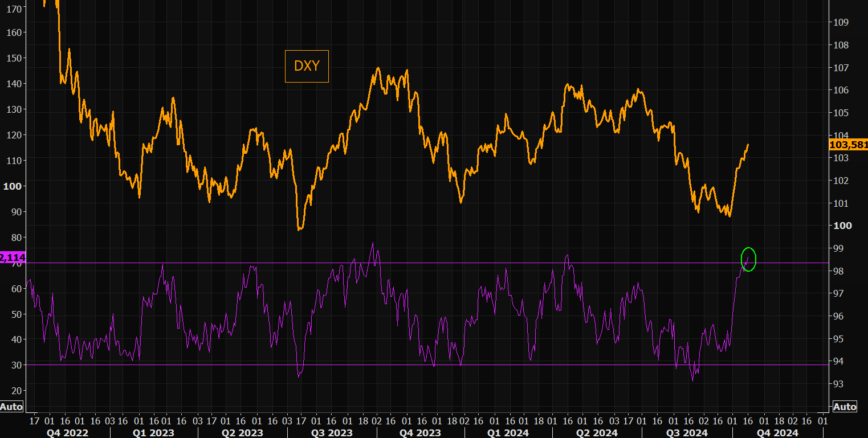Click the 150 value on the left axis
Viewport: 868px width, 438px height.
point(15,58)
